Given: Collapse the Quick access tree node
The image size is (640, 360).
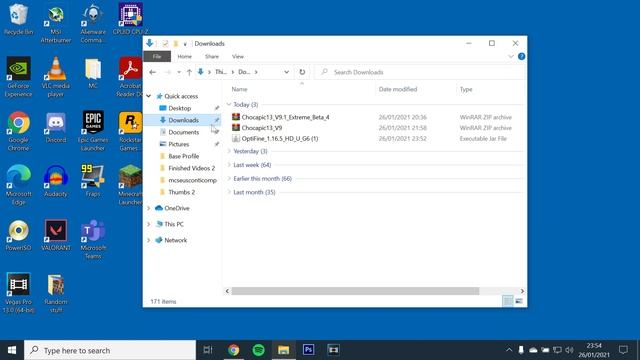Looking at the screenshot, I should tap(149, 96).
